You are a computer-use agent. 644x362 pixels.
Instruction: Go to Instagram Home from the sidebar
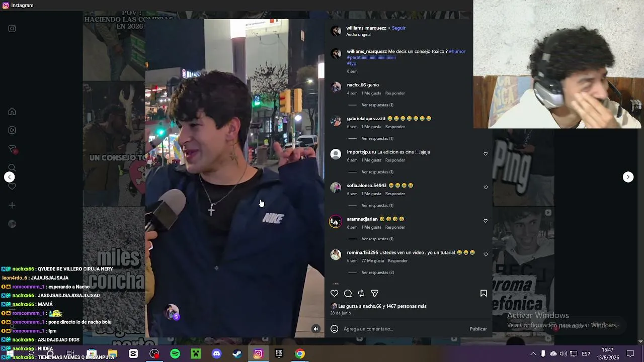pos(12,112)
